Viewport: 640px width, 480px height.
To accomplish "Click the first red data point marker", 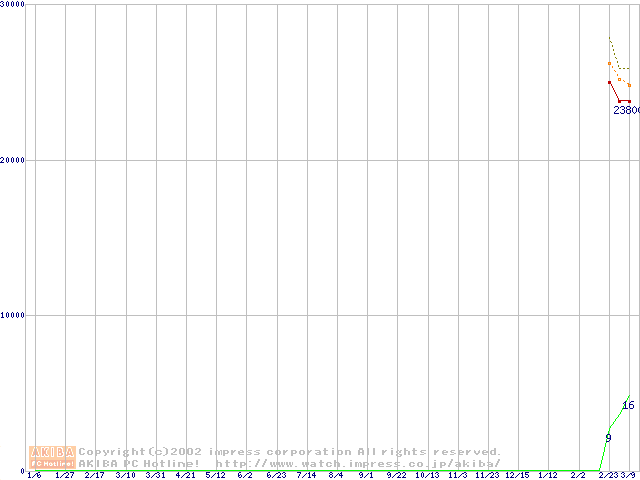I will [x=609, y=83].
